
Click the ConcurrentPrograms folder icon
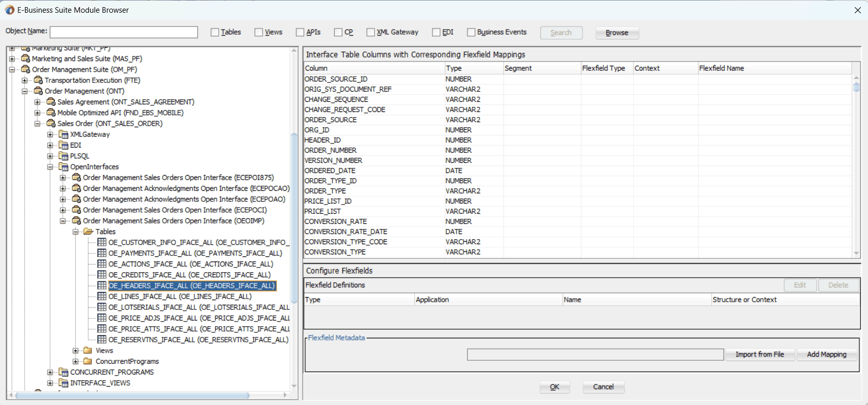[89, 361]
